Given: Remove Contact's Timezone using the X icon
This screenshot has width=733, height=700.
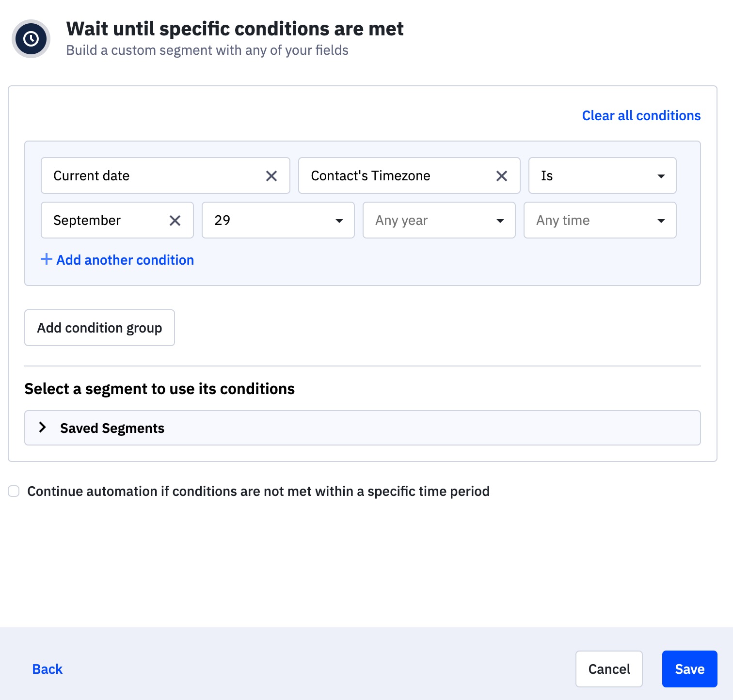Looking at the screenshot, I should 502,176.
